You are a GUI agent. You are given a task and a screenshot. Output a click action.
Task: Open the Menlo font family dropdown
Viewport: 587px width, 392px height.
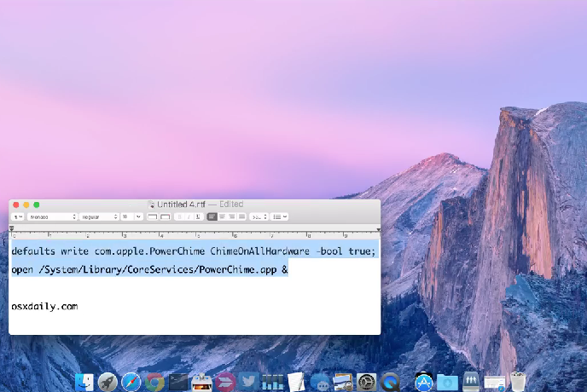click(52, 217)
